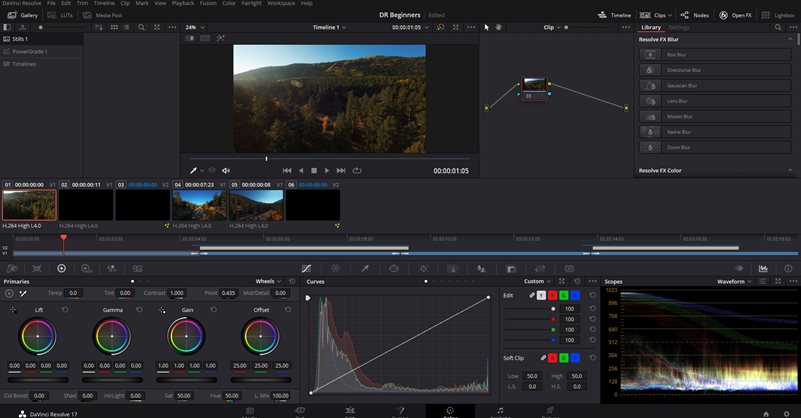Open the Custom curves mode dropdown
The width and height of the screenshot is (801, 418).
point(537,282)
